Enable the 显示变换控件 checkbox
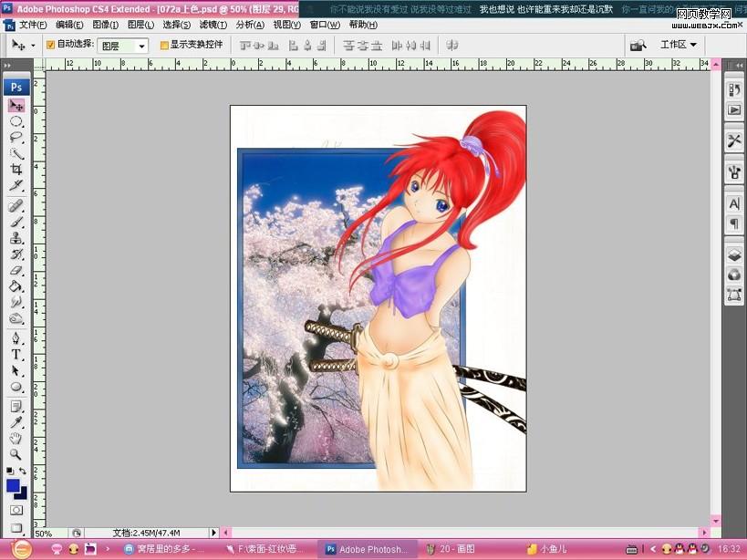 (164, 45)
